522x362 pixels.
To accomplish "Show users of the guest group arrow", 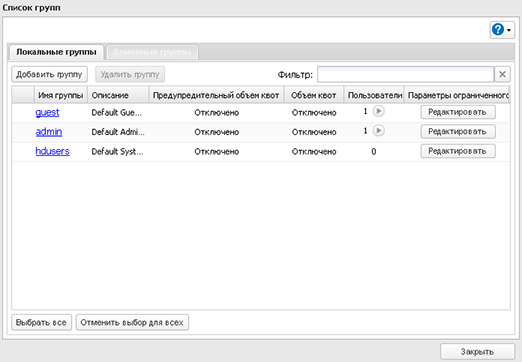I will [x=378, y=111].
